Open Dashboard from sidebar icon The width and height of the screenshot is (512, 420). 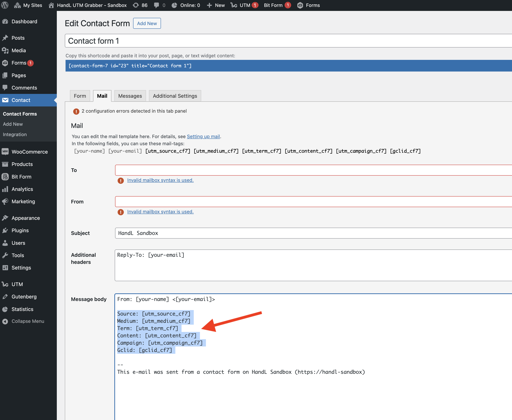point(5,21)
